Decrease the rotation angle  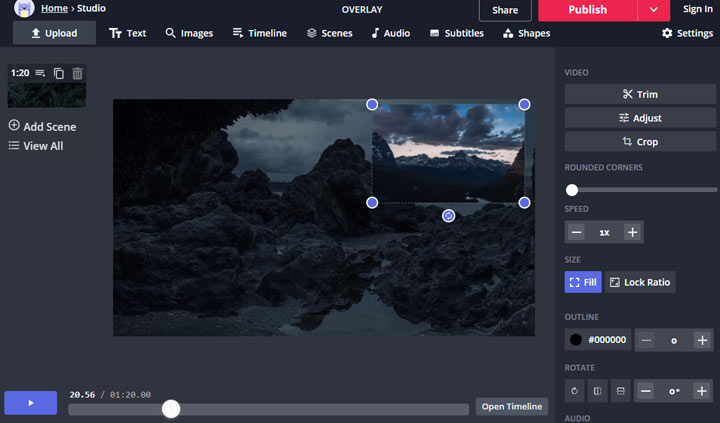(x=646, y=391)
